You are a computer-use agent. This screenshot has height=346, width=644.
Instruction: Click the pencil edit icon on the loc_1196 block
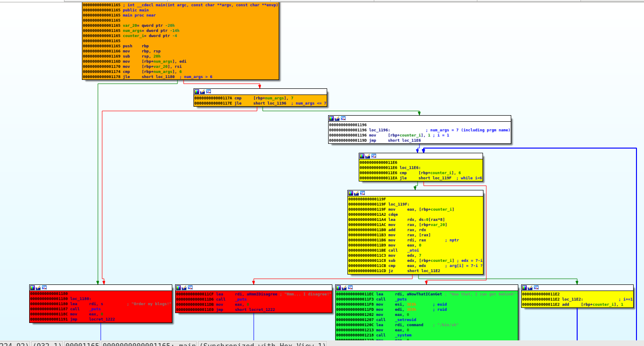[337, 118]
